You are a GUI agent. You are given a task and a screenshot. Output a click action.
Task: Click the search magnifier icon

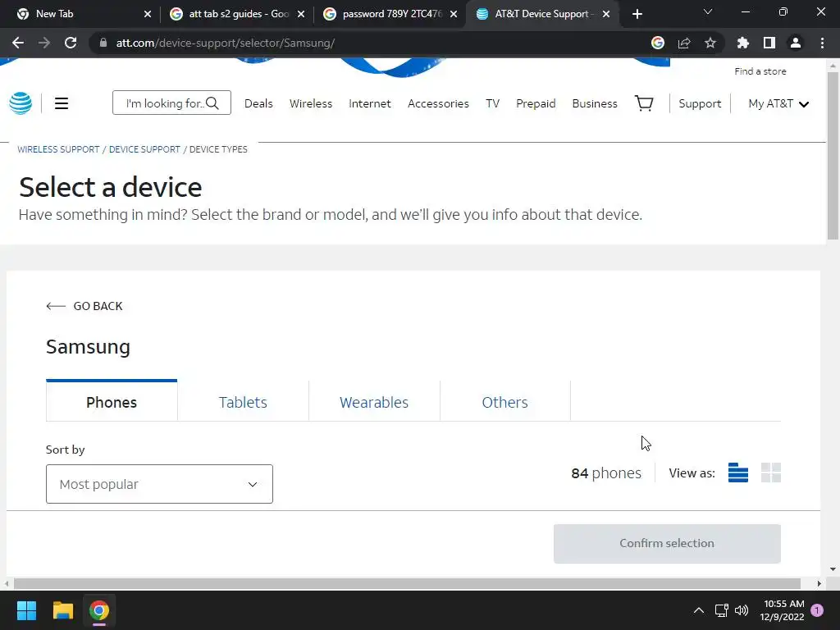212,103
